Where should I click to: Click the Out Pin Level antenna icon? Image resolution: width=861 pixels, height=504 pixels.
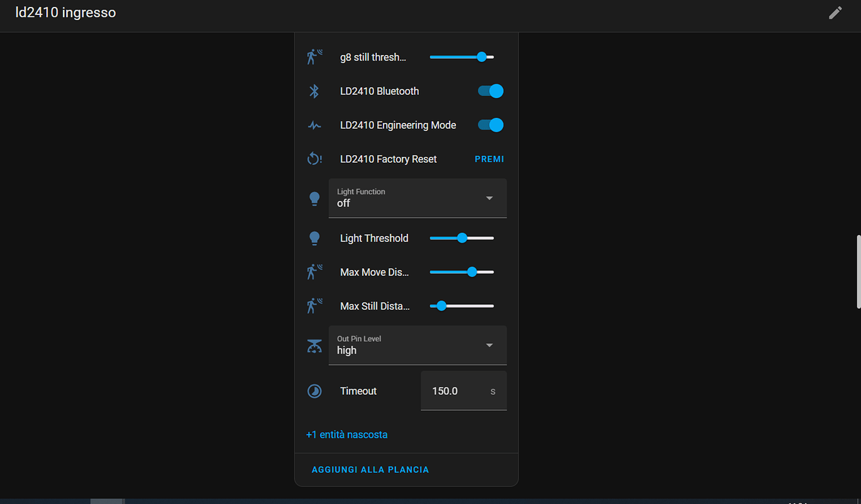pos(314,345)
